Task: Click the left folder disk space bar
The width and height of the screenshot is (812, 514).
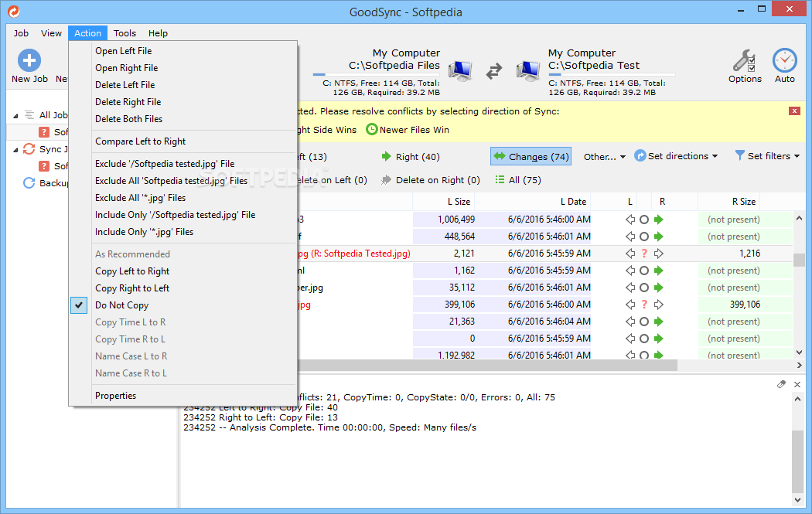Action: (x=376, y=74)
